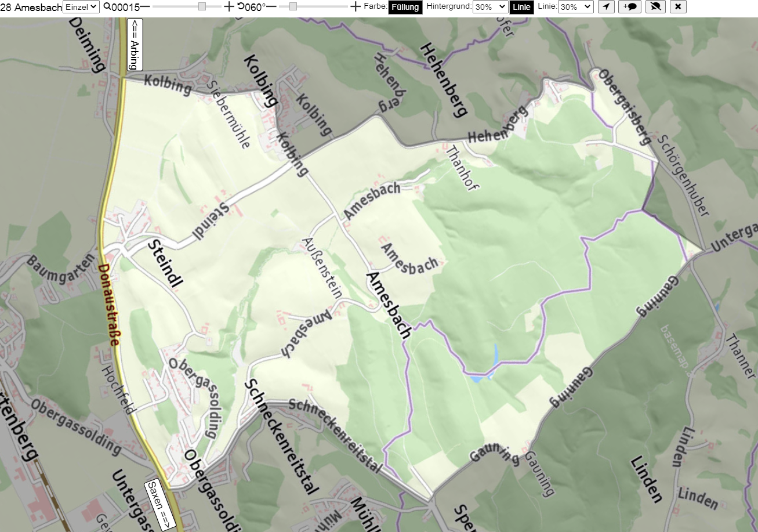Click the minus icon to decrease zoom

(145, 6)
